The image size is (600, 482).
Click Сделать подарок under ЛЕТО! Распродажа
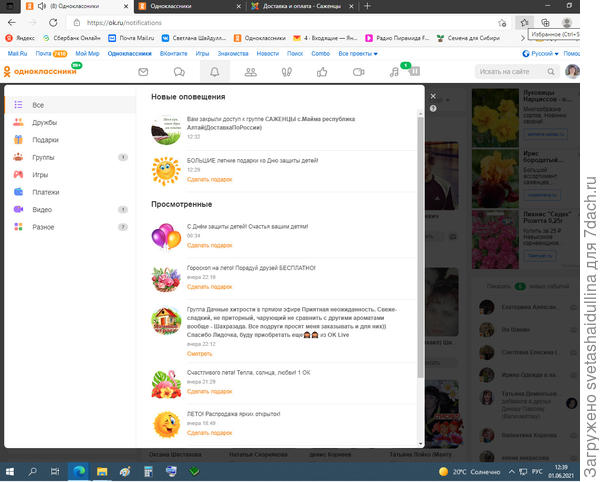pyautogui.click(x=209, y=433)
